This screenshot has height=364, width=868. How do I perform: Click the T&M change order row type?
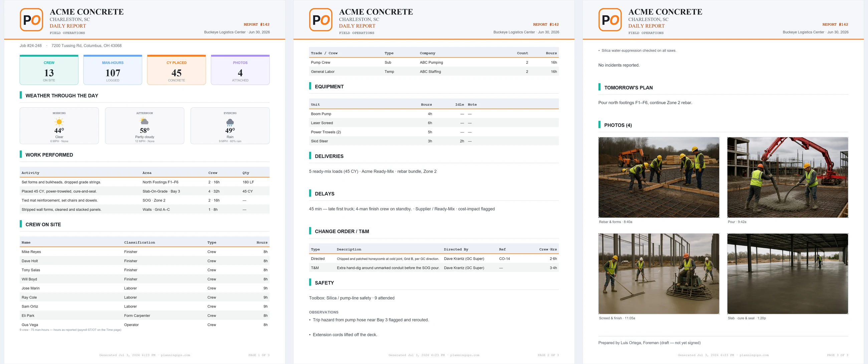[x=315, y=268]
